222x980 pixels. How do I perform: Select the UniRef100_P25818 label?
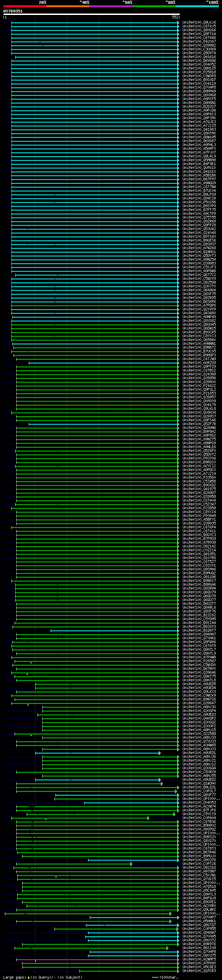tap(199, 72)
